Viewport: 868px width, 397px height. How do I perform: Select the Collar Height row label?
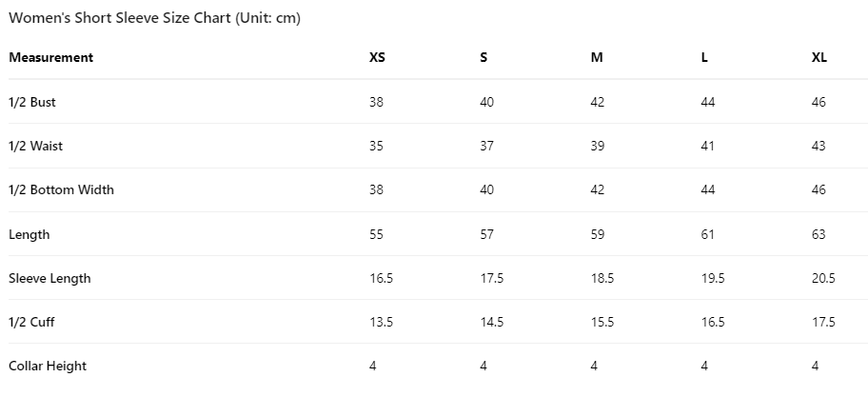click(x=48, y=366)
